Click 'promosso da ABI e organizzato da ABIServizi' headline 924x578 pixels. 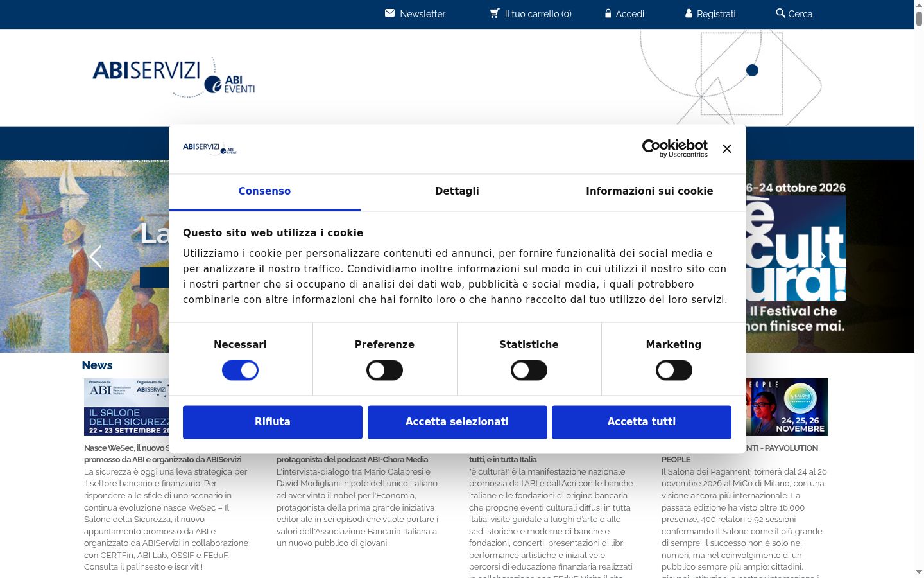[163, 460]
